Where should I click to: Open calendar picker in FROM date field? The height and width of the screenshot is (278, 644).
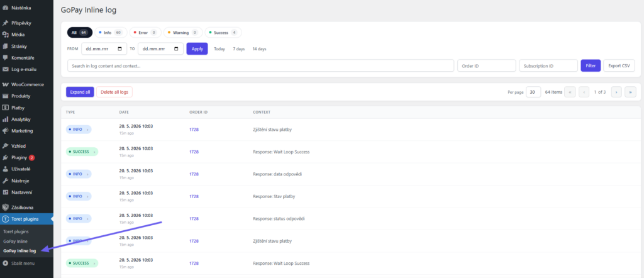(119, 49)
